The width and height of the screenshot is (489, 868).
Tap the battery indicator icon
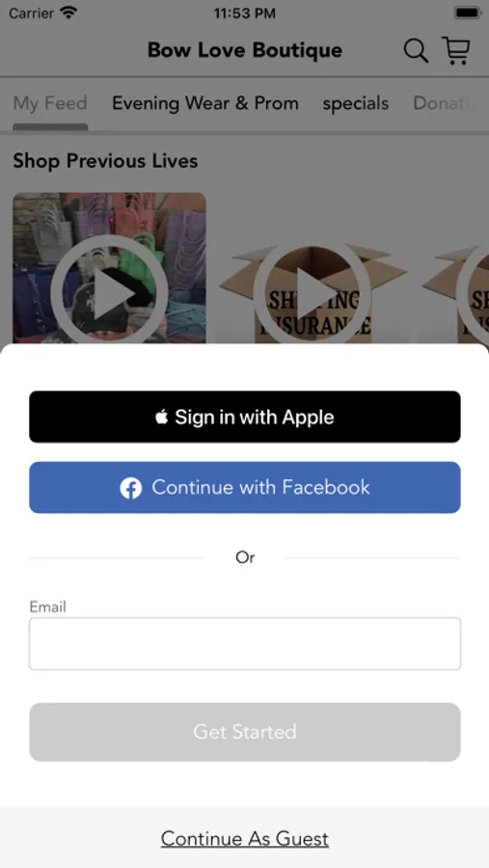[x=468, y=13]
